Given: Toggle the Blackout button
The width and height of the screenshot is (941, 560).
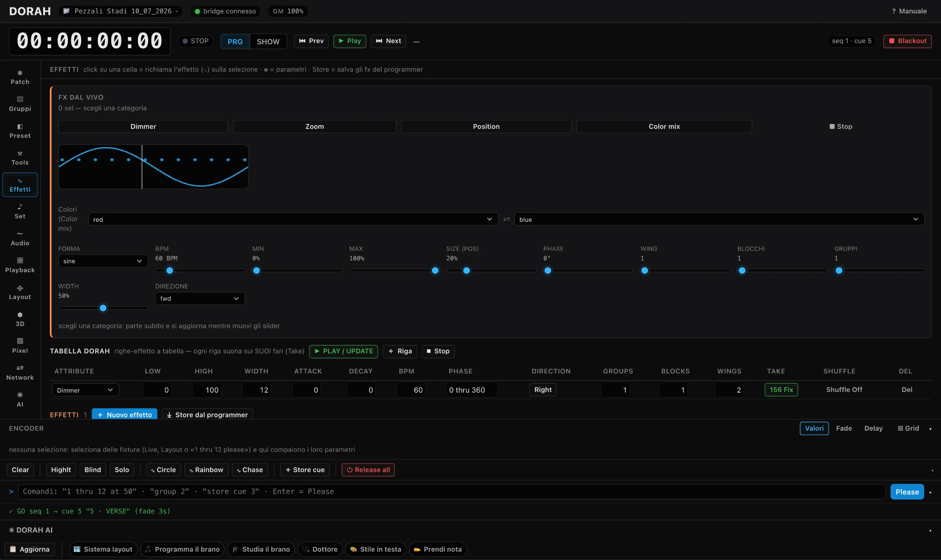Looking at the screenshot, I should 907,41.
